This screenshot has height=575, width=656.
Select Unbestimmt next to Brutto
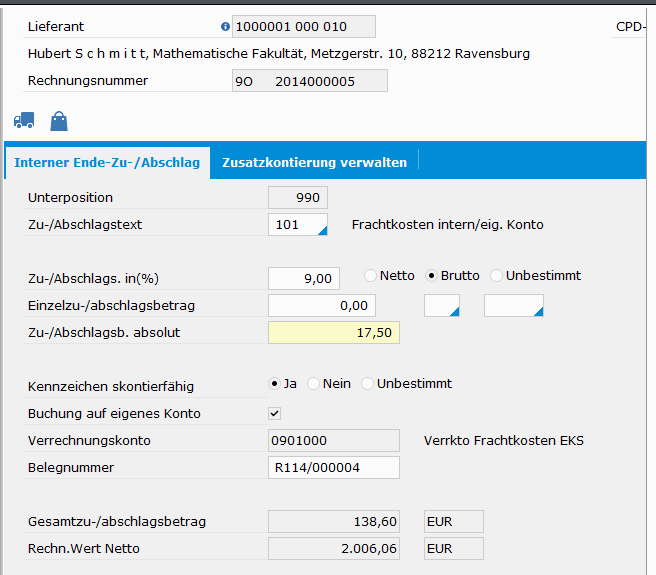click(496, 276)
